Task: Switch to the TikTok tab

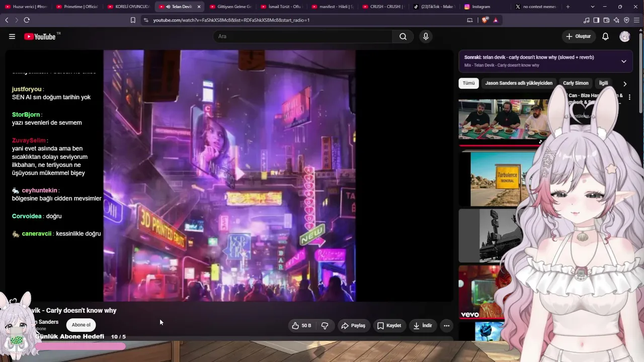Action: pyautogui.click(x=435, y=7)
